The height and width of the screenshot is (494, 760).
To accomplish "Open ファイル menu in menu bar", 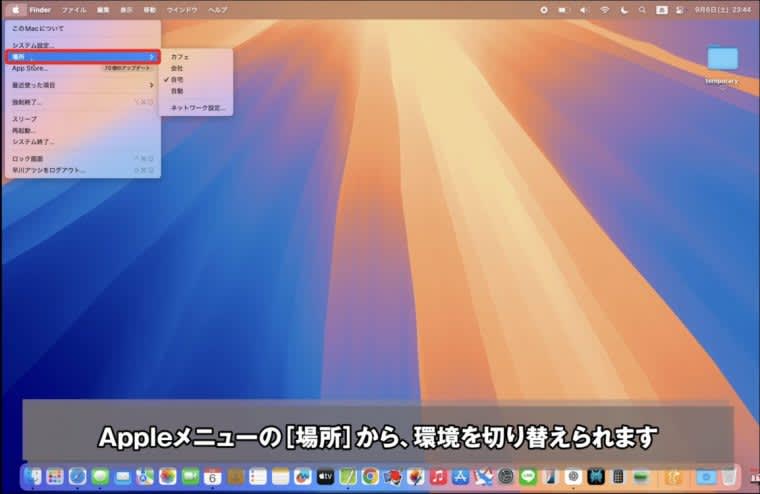I will (74, 9).
